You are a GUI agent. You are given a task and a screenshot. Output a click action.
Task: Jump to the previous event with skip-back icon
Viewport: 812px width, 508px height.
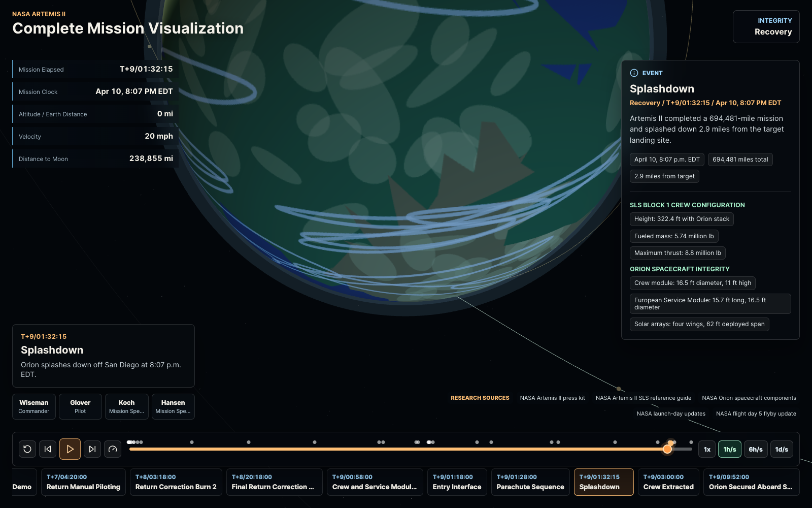point(48,449)
